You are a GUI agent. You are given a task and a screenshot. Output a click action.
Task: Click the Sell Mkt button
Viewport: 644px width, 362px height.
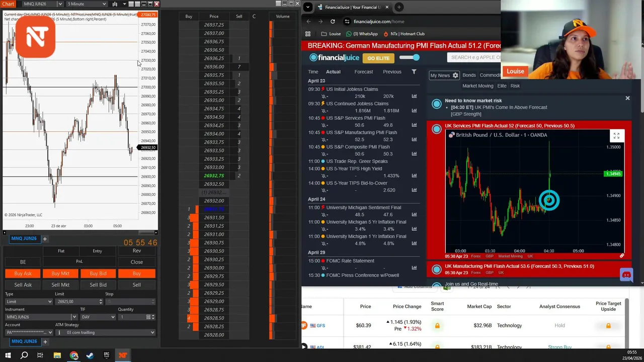click(60, 285)
